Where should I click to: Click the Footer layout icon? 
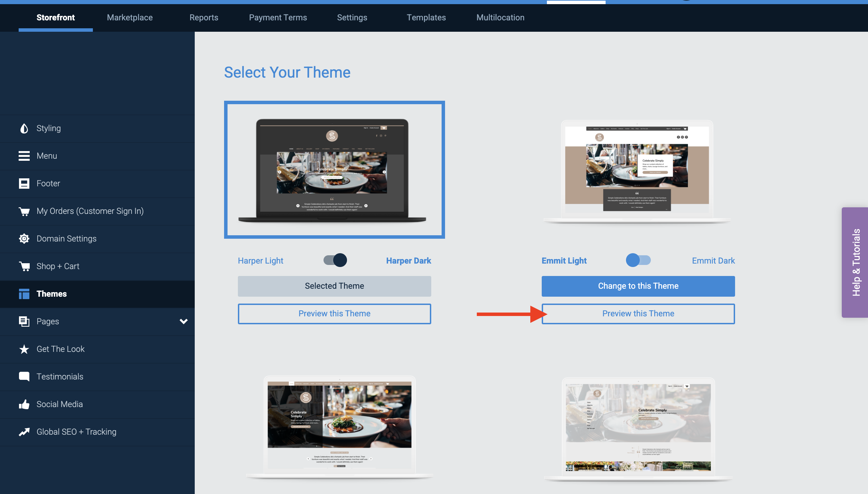point(24,184)
